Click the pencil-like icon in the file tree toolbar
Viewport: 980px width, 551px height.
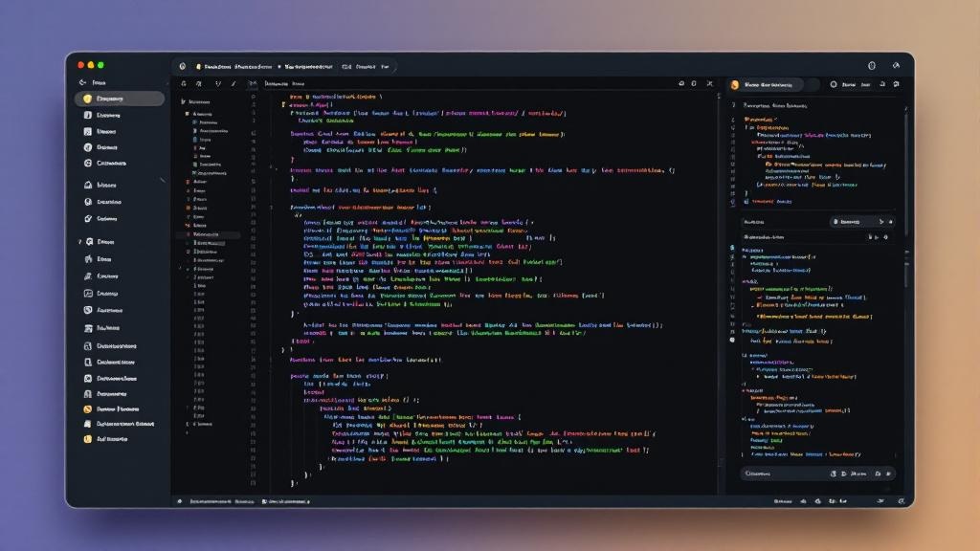(x=234, y=84)
